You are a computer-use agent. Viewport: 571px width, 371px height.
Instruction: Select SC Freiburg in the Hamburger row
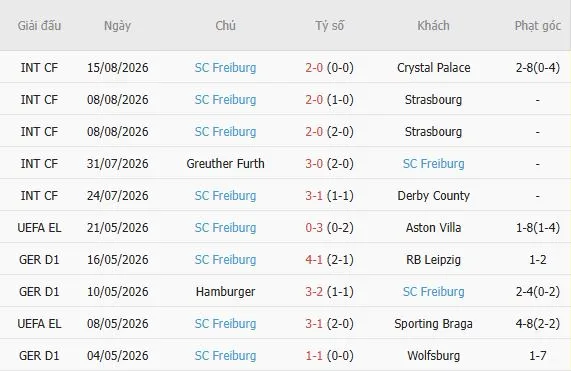click(x=433, y=292)
